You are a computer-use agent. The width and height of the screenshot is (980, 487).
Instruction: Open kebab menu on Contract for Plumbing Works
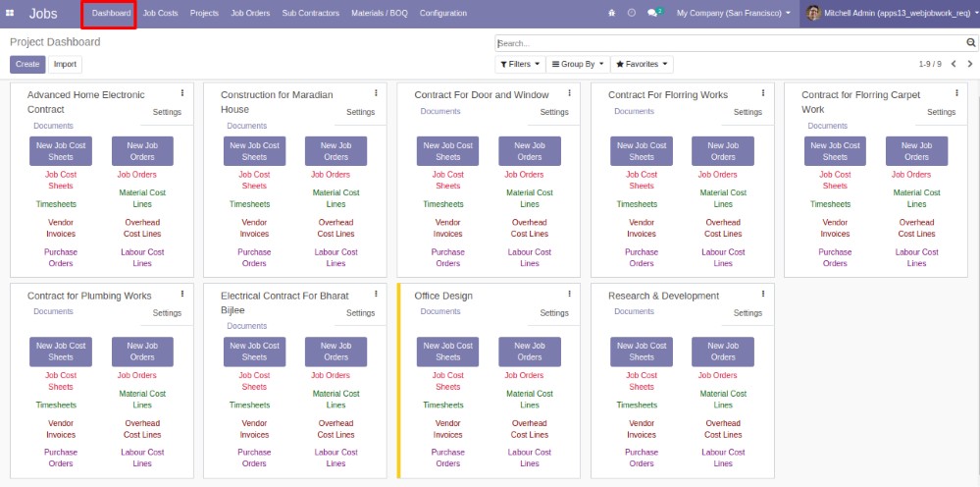(181, 294)
